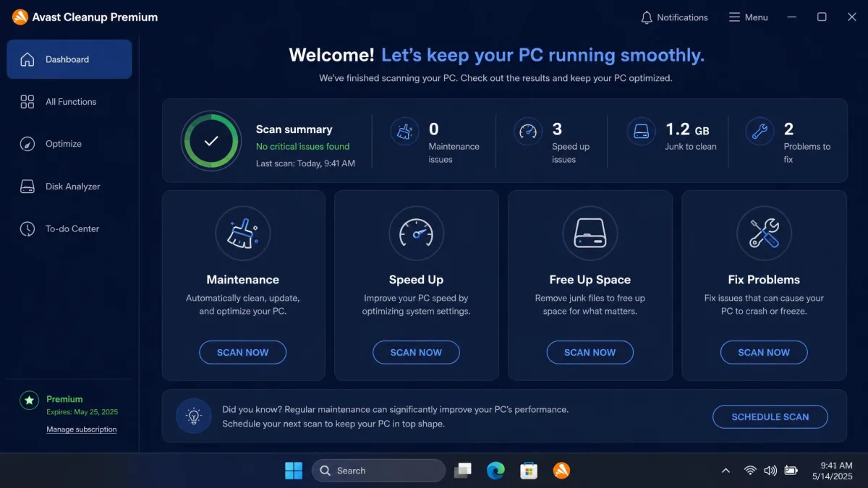Click the Optimize compass icon

point(27,144)
